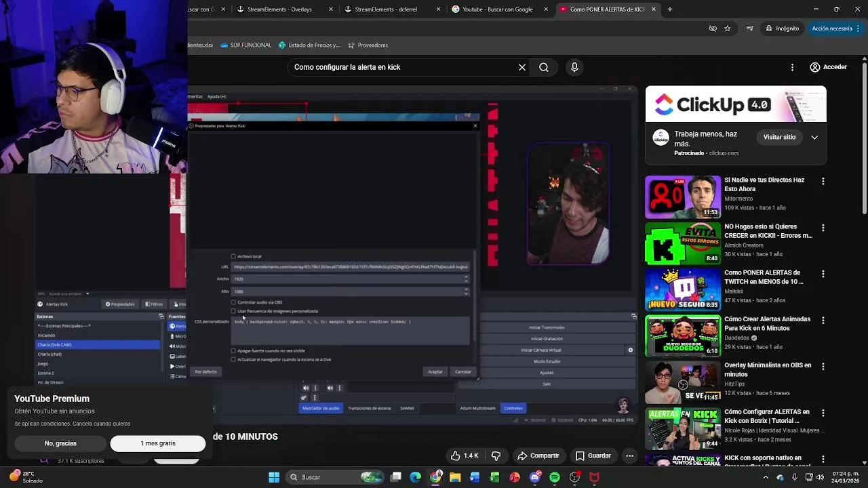Viewport: 868px width, 488px height.
Task: Select the Controles dock tab
Action: click(513, 408)
